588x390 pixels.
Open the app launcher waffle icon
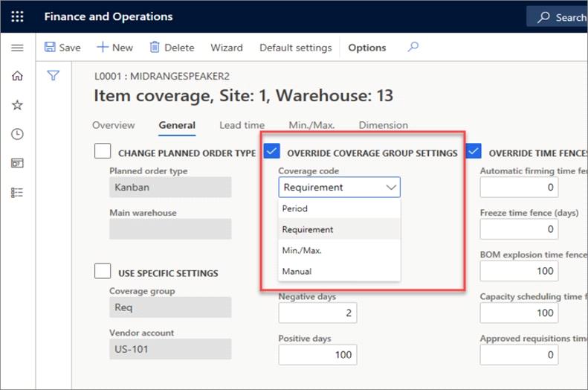(17, 16)
